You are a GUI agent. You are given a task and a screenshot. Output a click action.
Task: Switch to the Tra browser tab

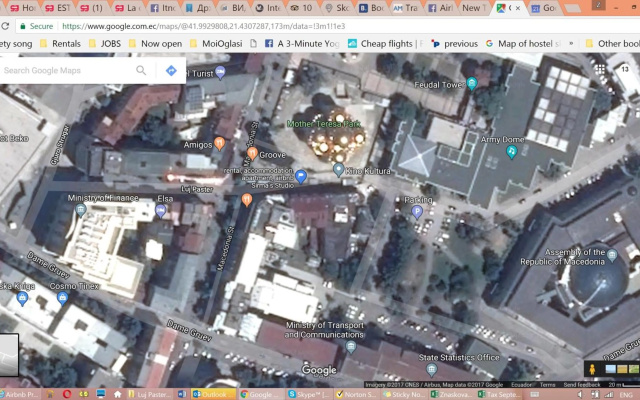(406, 8)
